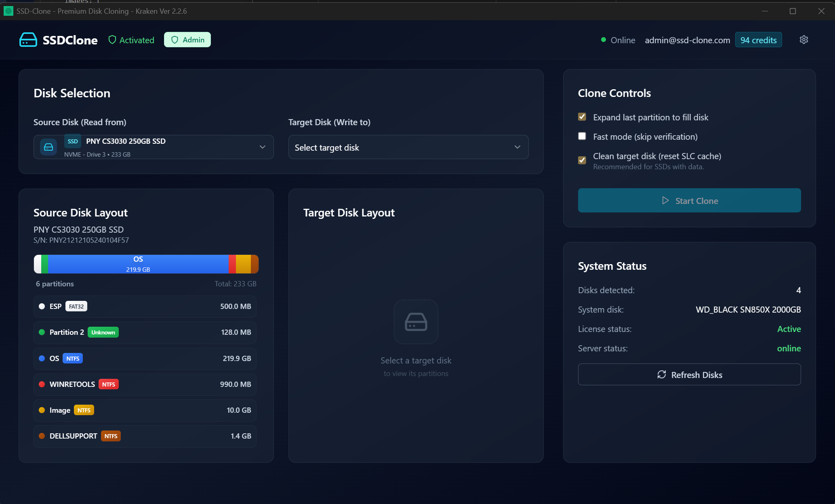The width and height of the screenshot is (835, 504).
Task: Open settings via the gear icon
Action: point(803,40)
